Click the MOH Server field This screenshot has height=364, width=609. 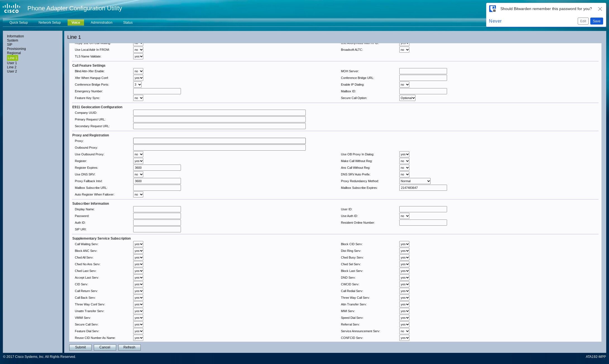(x=423, y=71)
